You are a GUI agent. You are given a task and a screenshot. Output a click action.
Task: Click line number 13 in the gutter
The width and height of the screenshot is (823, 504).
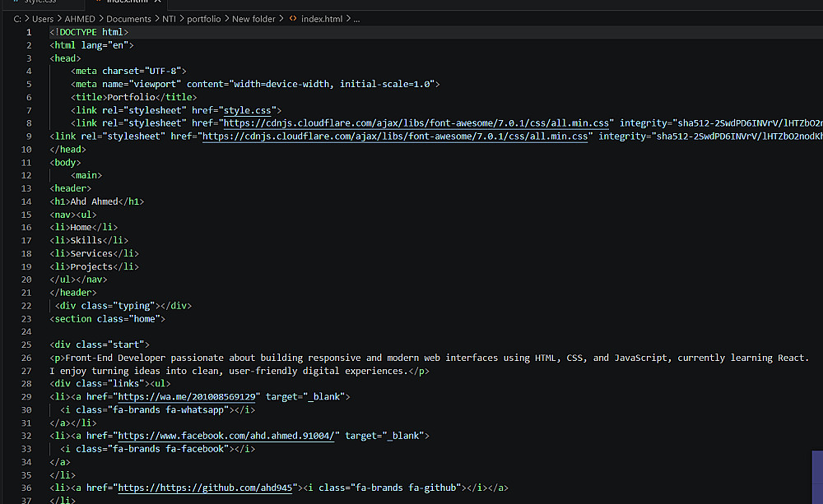pos(29,188)
